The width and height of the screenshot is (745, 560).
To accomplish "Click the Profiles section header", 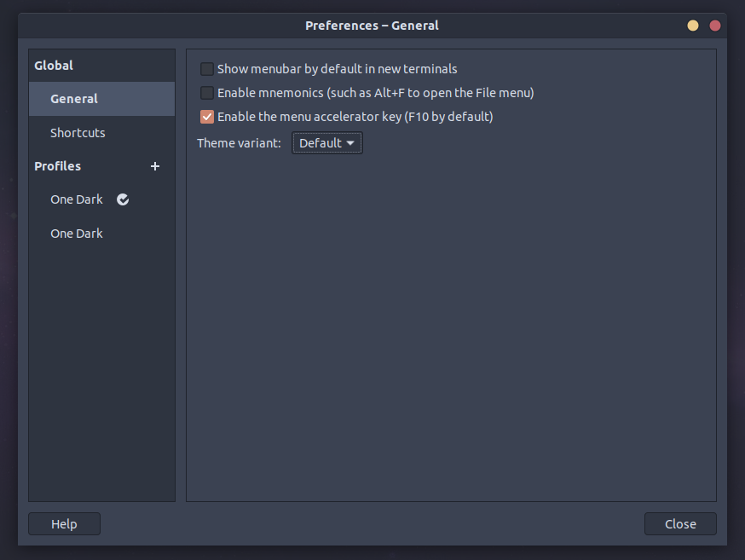I will tap(57, 166).
